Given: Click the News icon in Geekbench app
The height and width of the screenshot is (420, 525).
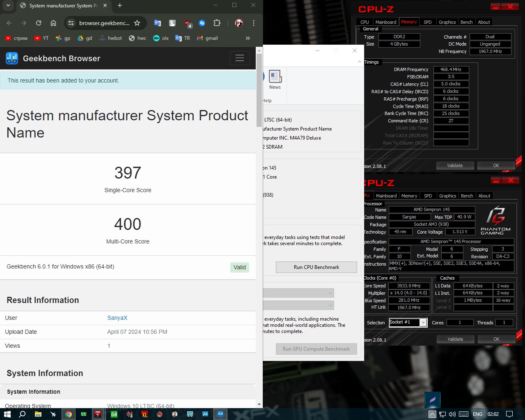Looking at the screenshot, I should click(275, 80).
